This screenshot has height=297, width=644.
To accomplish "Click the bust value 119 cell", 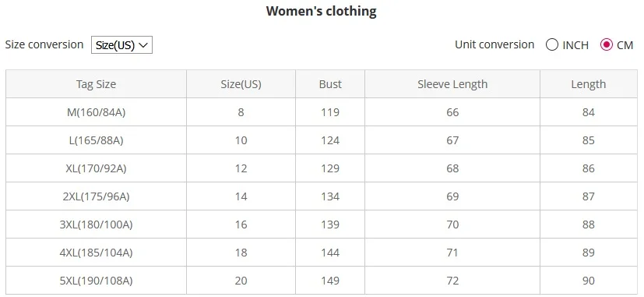I will coord(330,112).
